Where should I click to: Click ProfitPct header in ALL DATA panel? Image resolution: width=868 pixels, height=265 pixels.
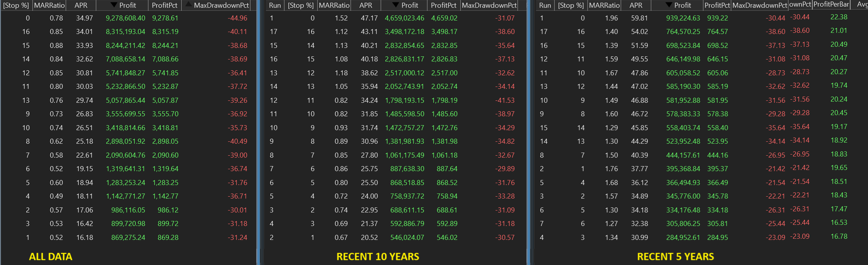[x=164, y=5]
